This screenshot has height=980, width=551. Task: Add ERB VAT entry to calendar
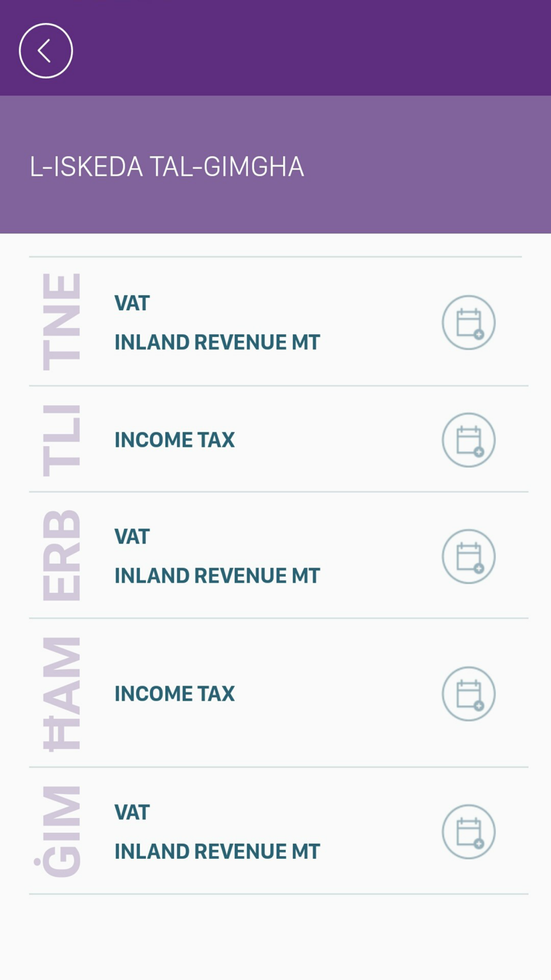468,557
